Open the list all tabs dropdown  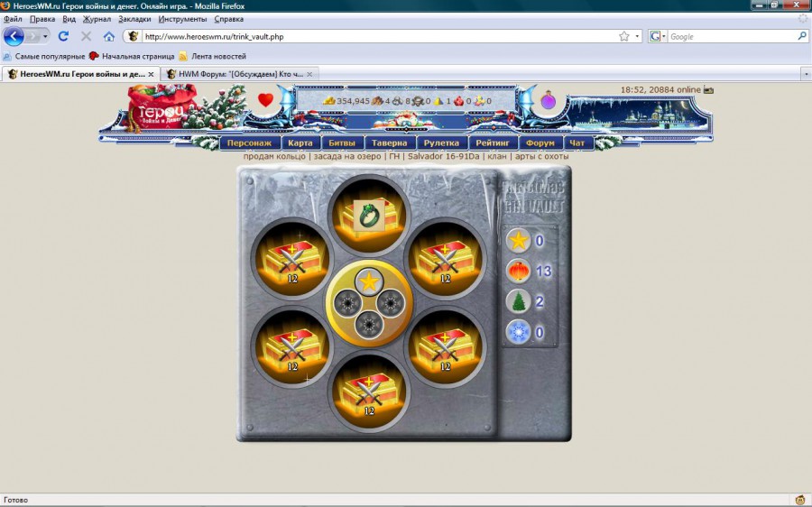click(x=800, y=74)
